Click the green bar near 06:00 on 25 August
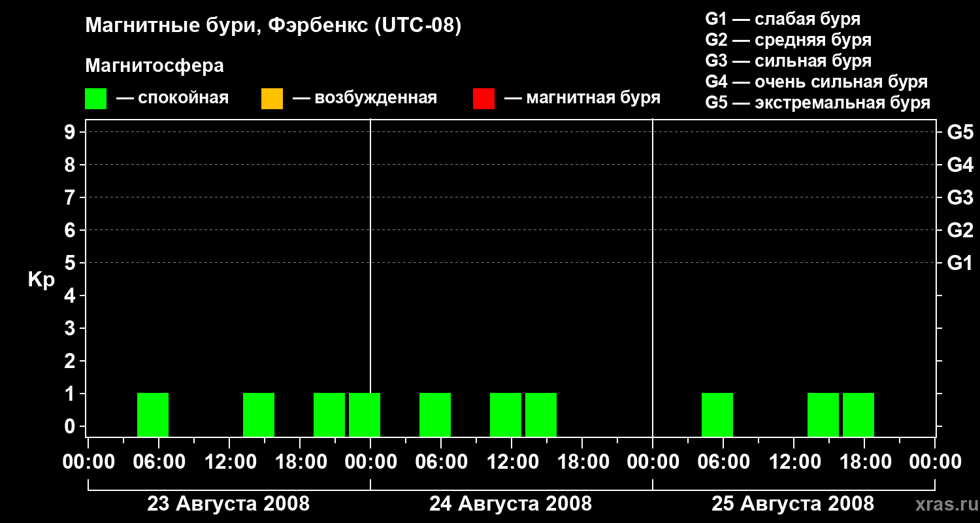 click(717, 414)
